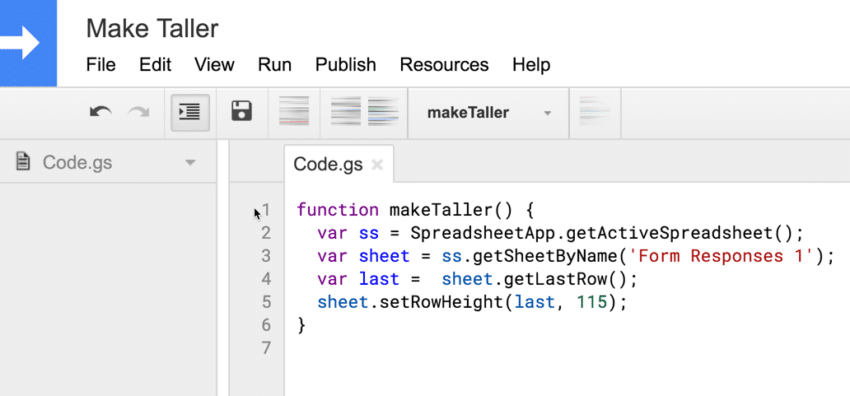The image size is (850, 396).
Task: Click line number 6 in the gutter
Action: (266, 325)
